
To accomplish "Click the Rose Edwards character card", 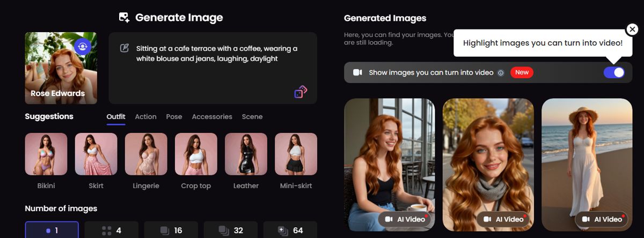I will [x=61, y=68].
